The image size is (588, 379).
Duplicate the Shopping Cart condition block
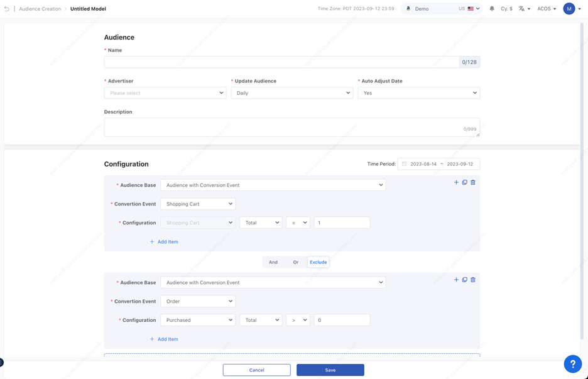tap(464, 182)
